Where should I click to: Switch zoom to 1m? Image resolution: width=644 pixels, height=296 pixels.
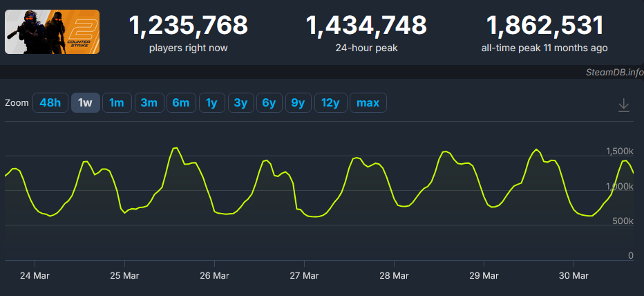click(117, 103)
